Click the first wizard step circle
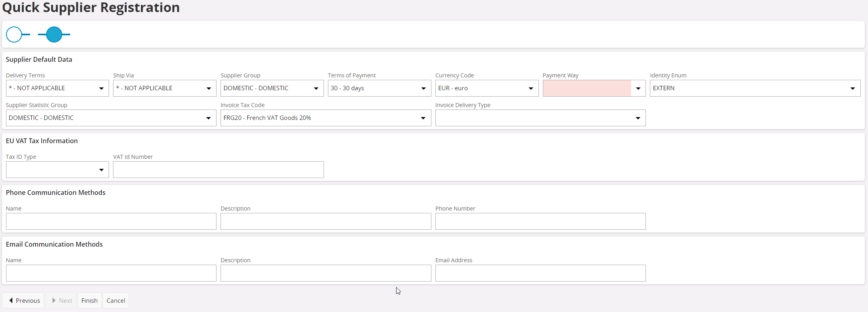This screenshot has height=312, width=868. 14,34
